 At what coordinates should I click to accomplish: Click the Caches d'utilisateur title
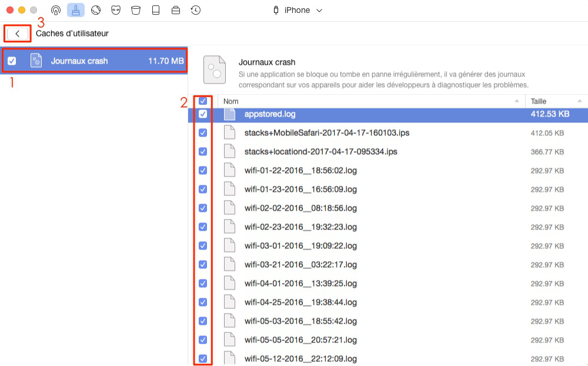coord(72,34)
